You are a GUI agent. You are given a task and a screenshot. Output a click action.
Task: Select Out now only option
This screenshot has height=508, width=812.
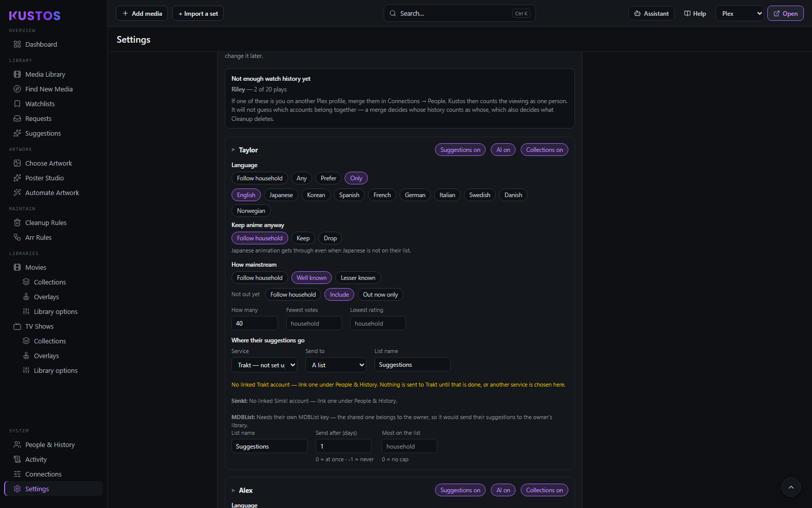(x=380, y=295)
